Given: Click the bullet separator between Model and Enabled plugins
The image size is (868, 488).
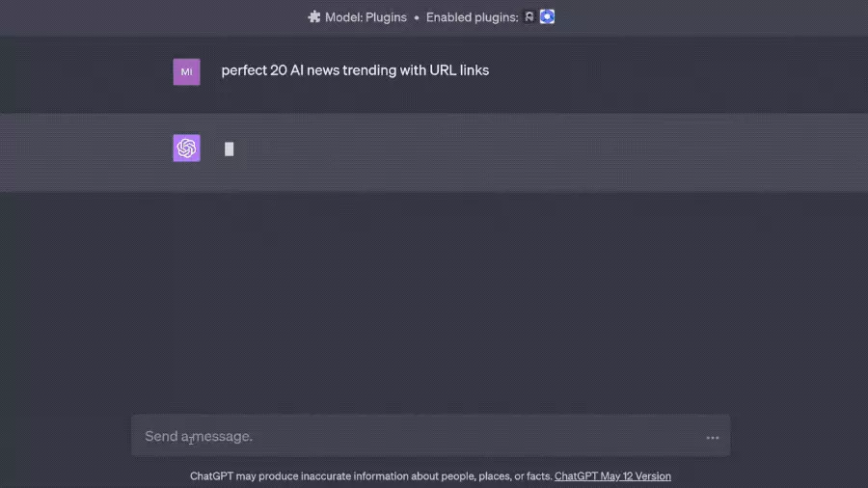Looking at the screenshot, I should pyautogui.click(x=417, y=17).
